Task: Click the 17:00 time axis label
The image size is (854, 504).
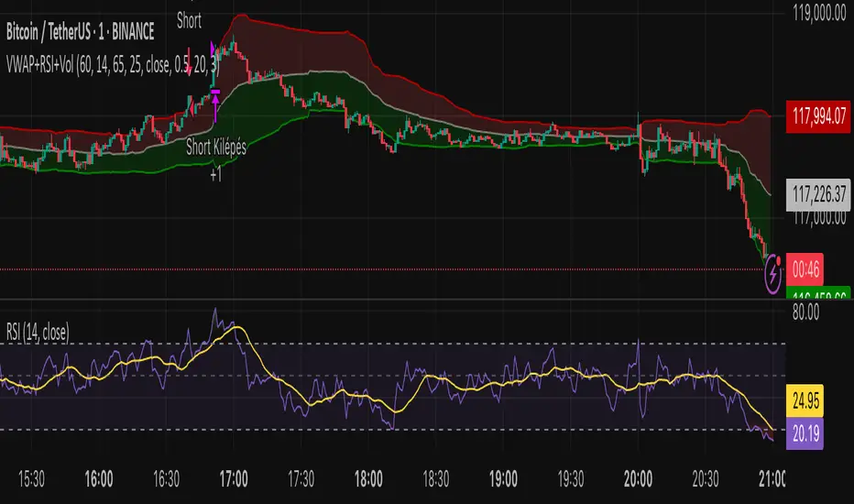Action: click(234, 479)
